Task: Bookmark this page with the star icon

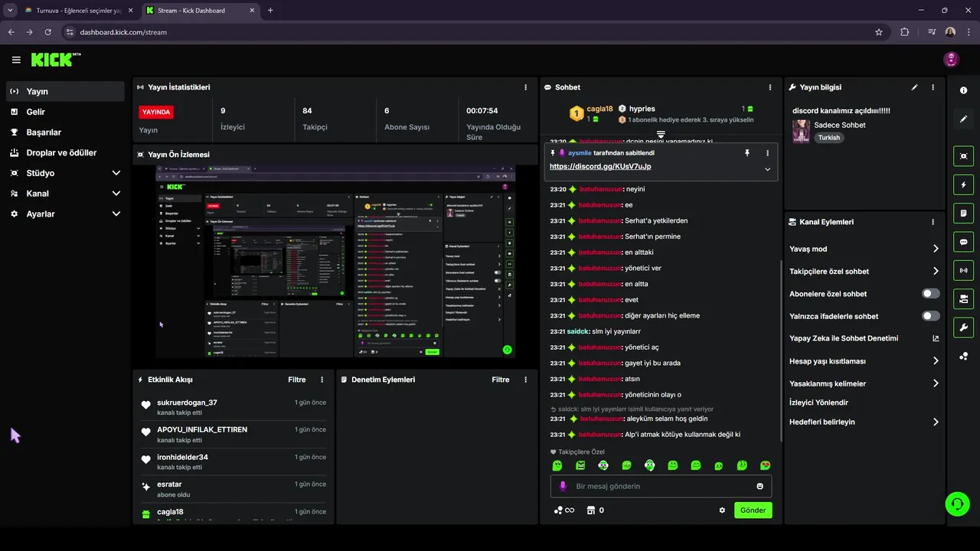Action: click(879, 32)
